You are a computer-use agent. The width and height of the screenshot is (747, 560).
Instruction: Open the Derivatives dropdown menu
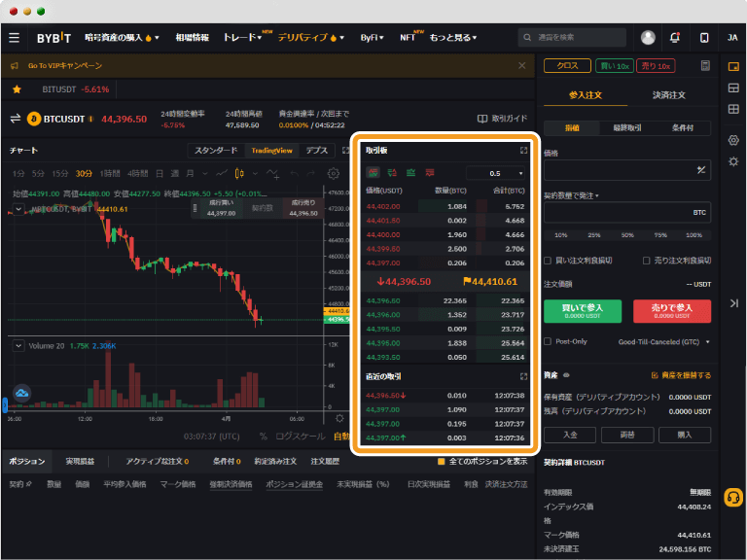310,38
